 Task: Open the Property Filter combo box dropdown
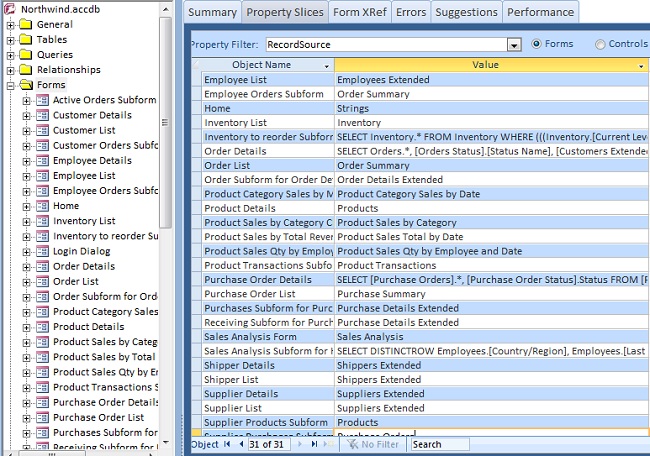514,45
